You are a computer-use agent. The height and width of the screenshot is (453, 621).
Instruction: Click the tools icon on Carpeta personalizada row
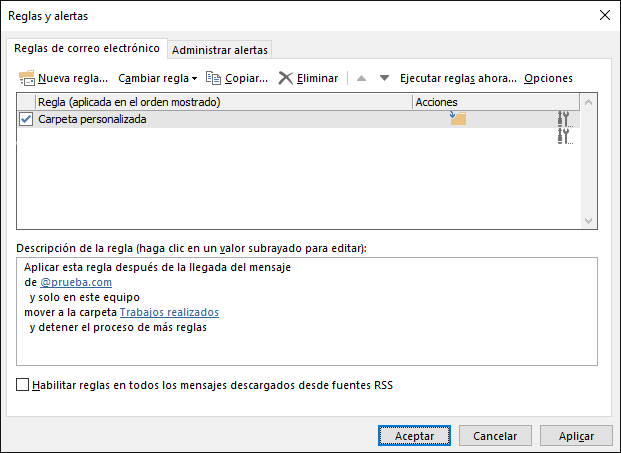[x=564, y=119]
